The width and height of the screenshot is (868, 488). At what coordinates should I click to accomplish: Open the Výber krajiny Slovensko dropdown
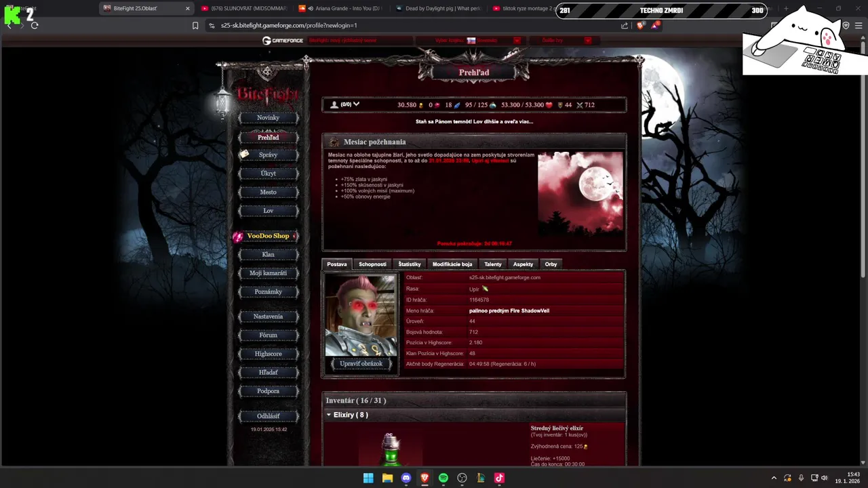[x=517, y=41]
